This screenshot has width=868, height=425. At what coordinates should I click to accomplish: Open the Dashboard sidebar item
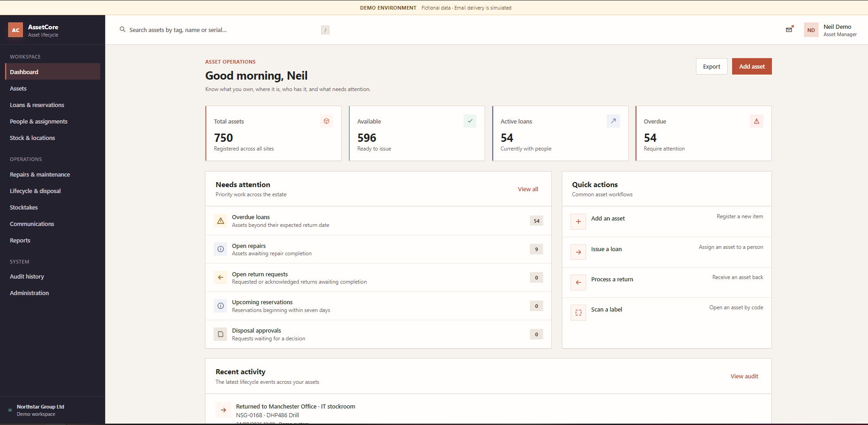pyautogui.click(x=53, y=72)
